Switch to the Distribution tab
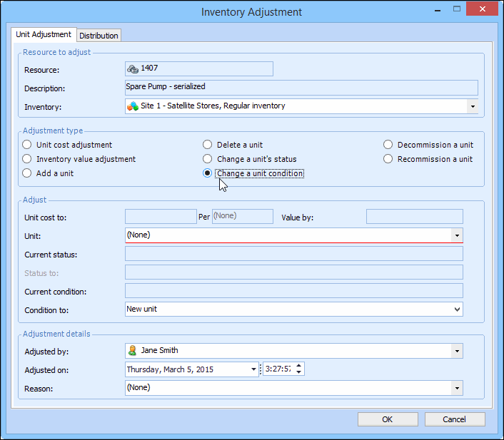This screenshot has height=440, width=504. tap(99, 36)
